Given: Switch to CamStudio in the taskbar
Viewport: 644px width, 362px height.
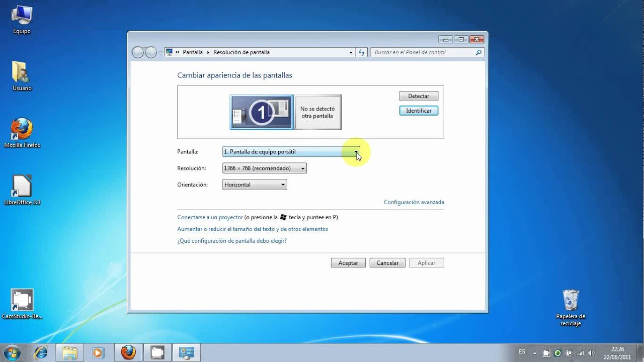Looking at the screenshot, I should (157, 352).
